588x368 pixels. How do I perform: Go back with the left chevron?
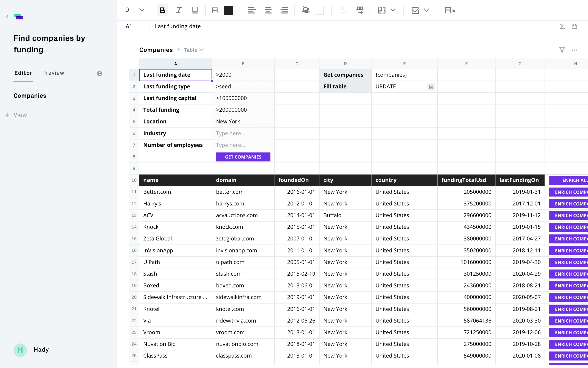coord(7,17)
